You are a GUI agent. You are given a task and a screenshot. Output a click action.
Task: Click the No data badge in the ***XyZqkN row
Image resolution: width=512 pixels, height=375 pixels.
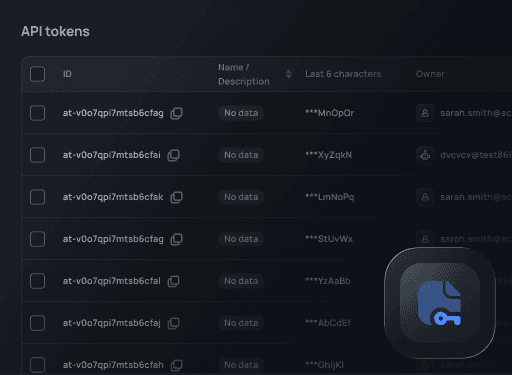click(x=241, y=155)
